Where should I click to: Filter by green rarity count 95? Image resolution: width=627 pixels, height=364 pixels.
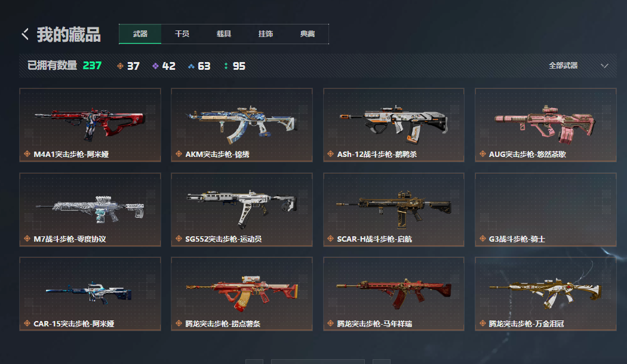click(235, 66)
